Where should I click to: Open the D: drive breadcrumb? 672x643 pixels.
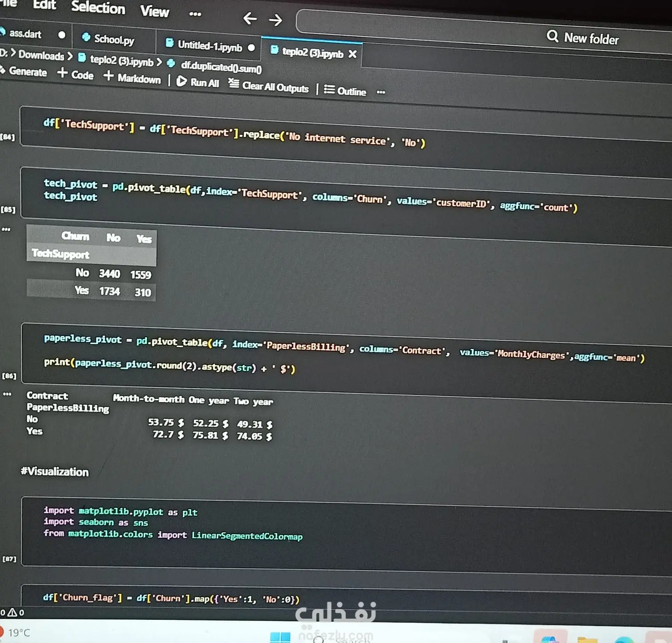pos(4,53)
